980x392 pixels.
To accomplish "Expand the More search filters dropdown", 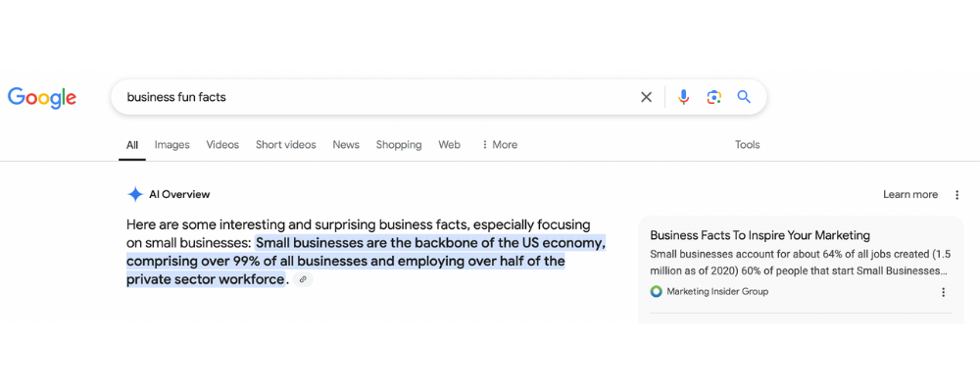I will [498, 144].
